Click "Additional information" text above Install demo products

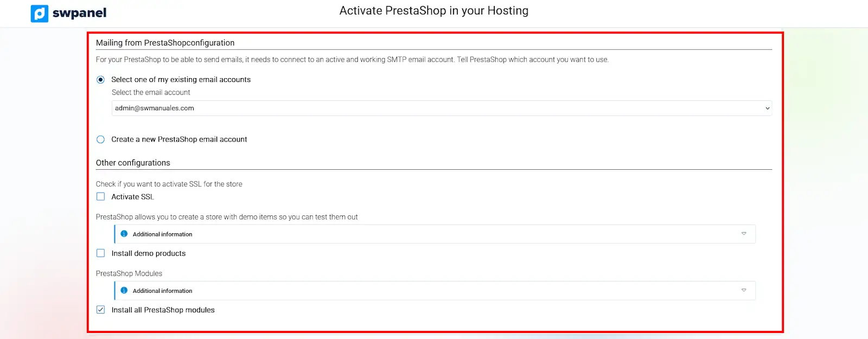[162, 234]
